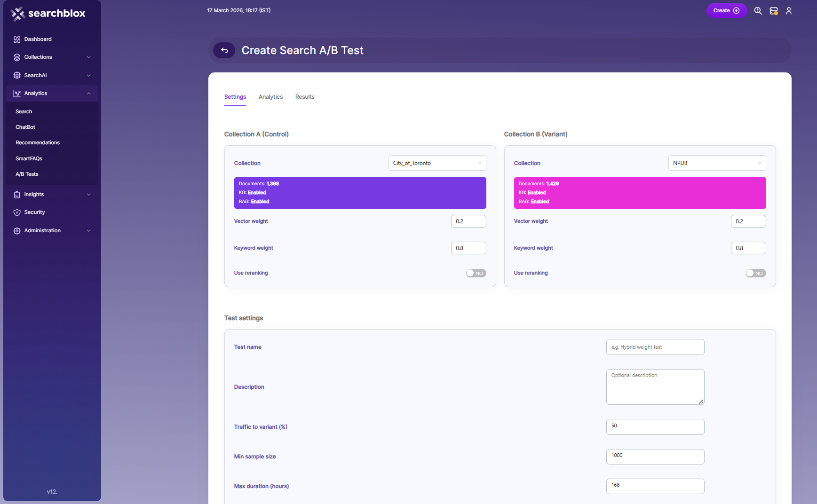The width and height of the screenshot is (817, 504).
Task: Click the Description text area
Action: pos(655,387)
